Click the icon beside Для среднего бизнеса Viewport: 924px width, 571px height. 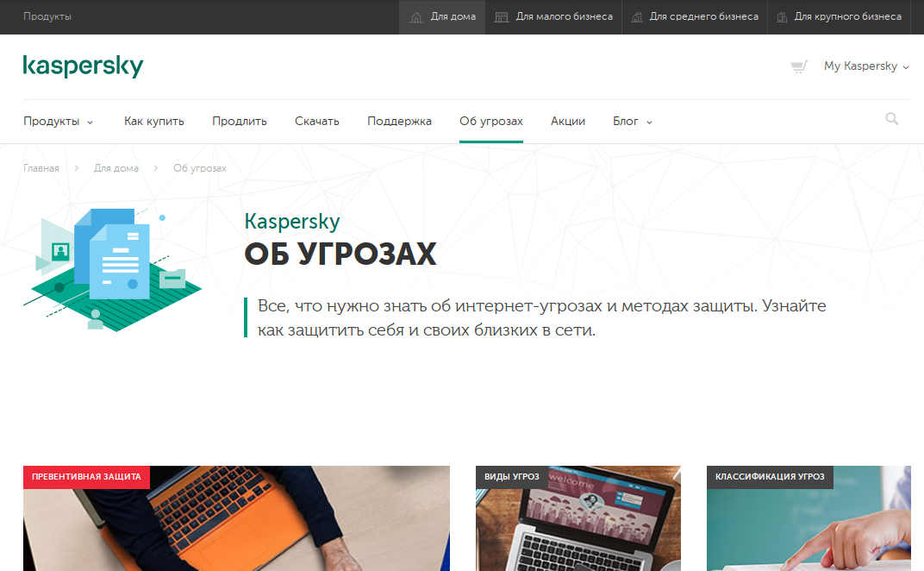[x=636, y=17]
